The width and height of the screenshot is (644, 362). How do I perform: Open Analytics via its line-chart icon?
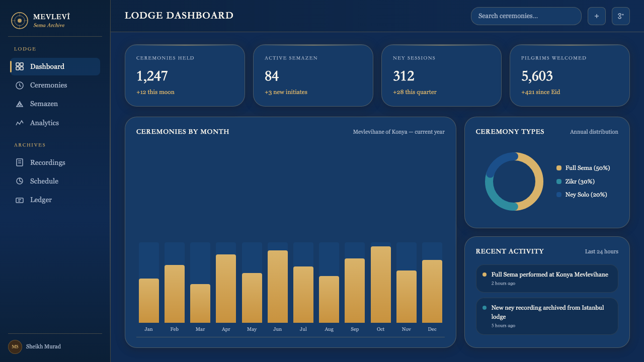20,123
